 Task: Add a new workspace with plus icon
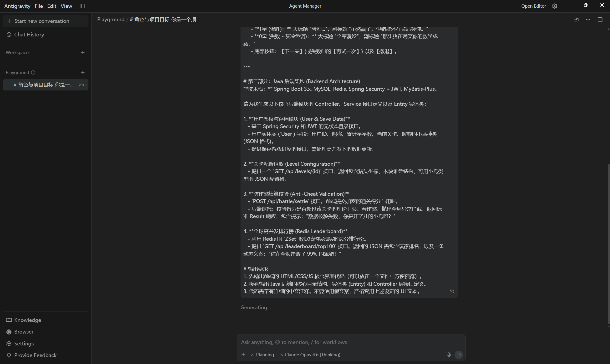(82, 52)
